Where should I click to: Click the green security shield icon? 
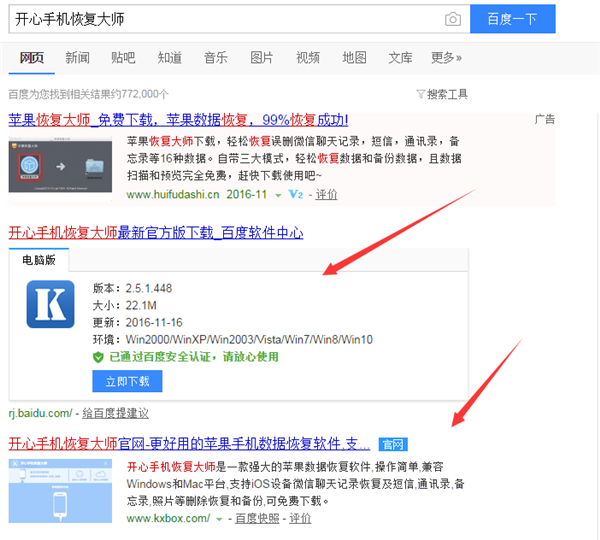(98, 357)
